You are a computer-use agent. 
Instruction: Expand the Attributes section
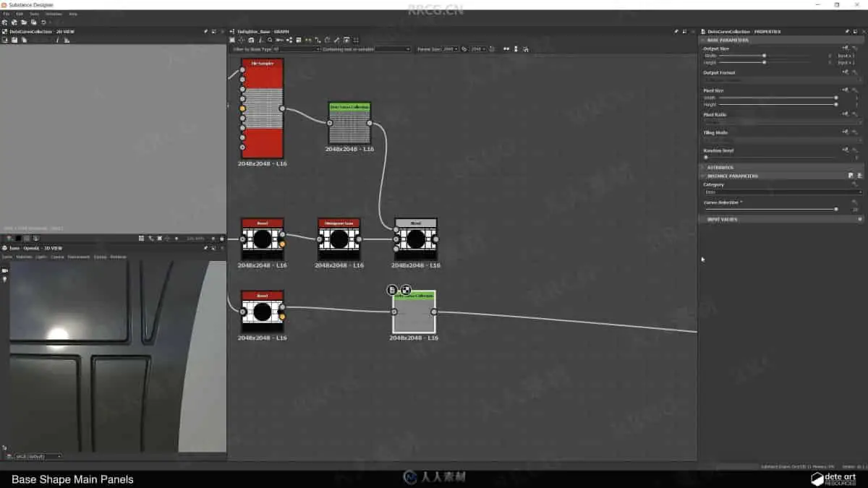[x=702, y=167]
